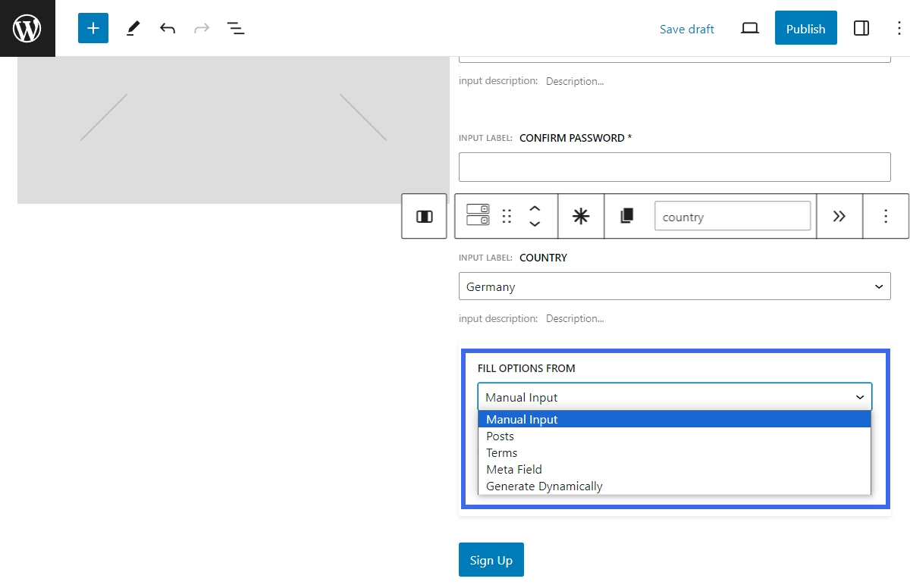
Task: Choose Posts from the options list
Action: click(x=500, y=436)
